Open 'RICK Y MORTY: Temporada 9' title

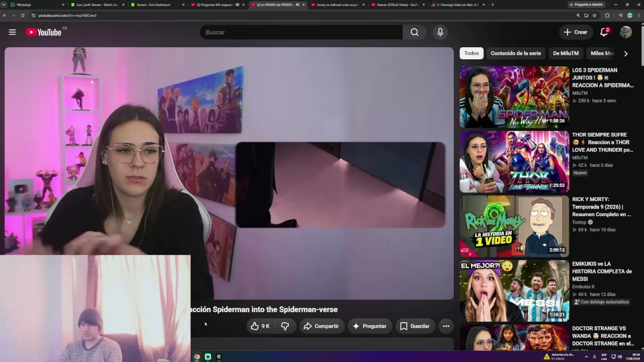601,207
